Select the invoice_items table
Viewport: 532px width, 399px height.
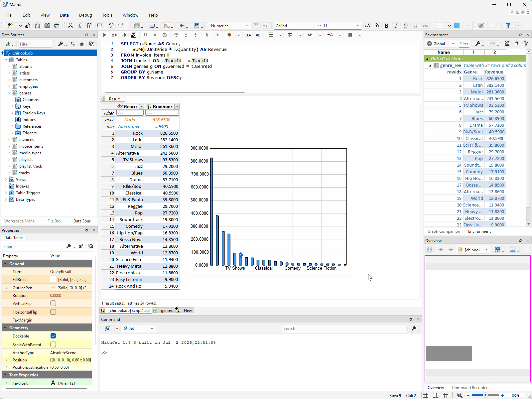(31, 146)
